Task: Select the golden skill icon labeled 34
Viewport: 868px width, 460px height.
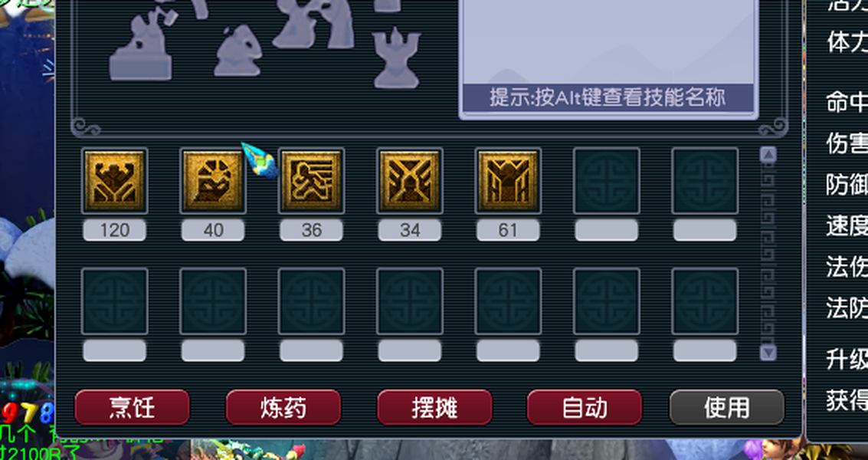Action: (x=410, y=181)
